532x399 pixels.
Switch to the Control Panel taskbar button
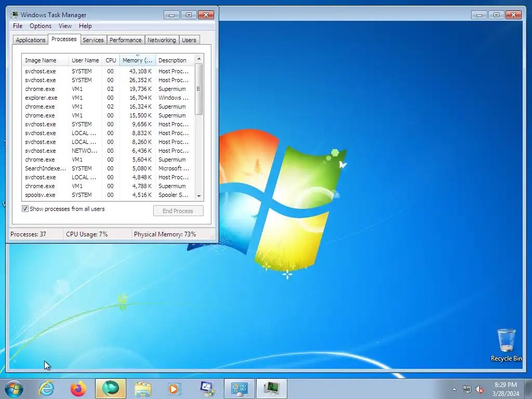[x=239, y=389]
